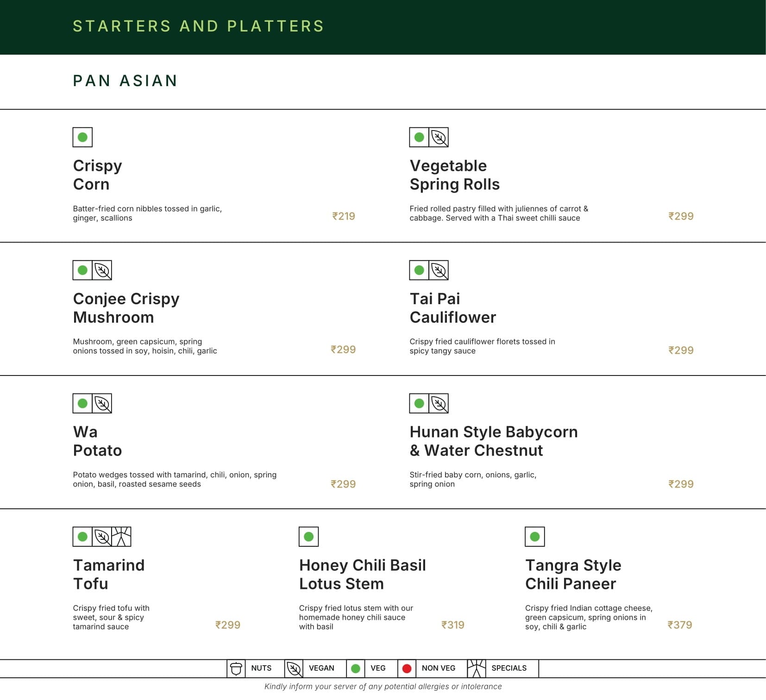Screen dimensions: 766x700
Task: Click the Tamarind Tofu description text
Action: 111,617
